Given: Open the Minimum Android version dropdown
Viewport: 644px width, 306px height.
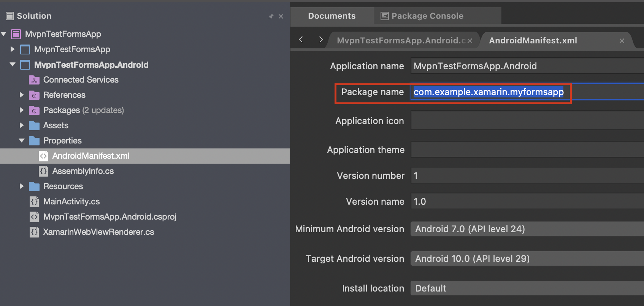Looking at the screenshot, I should (527, 229).
